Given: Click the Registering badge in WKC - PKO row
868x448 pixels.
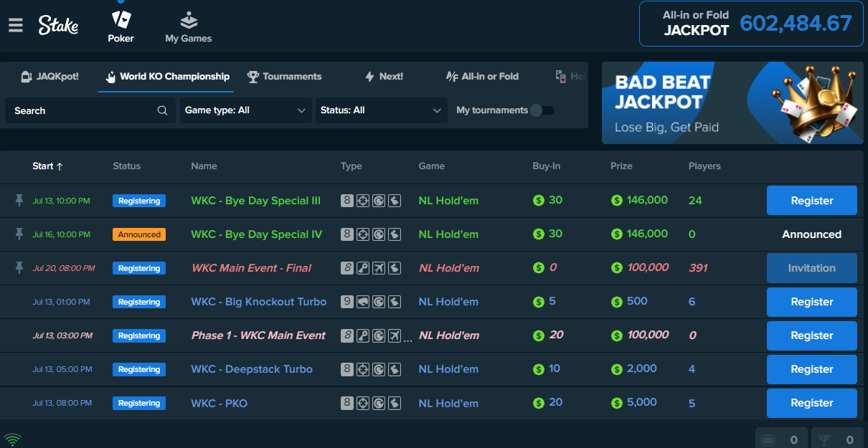Looking at the screenshot, I should point(139,403).
